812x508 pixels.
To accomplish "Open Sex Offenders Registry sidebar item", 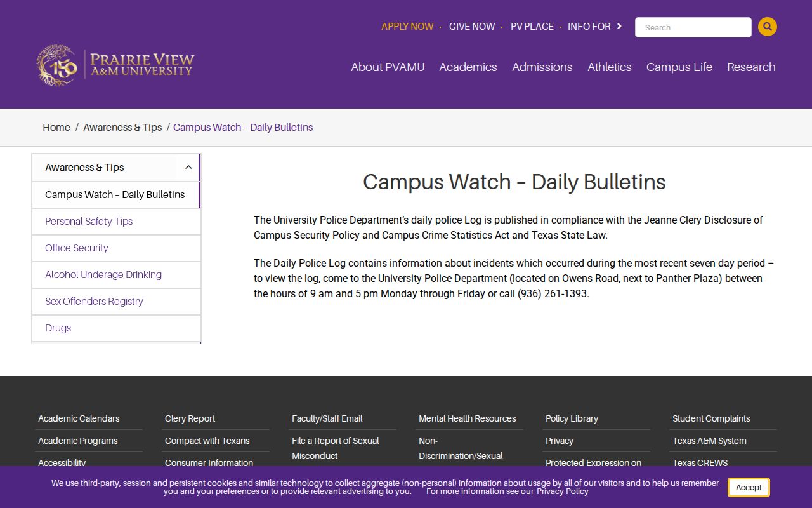I will point(116,302).
